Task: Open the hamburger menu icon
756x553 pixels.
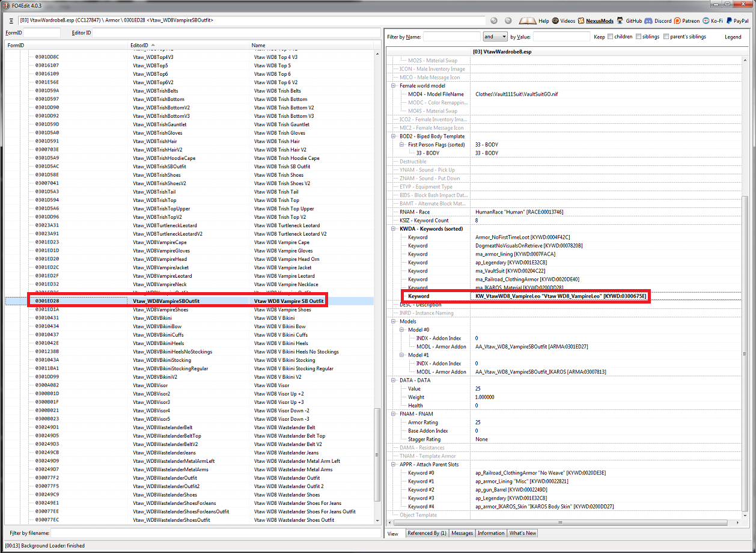Action: 11,20
